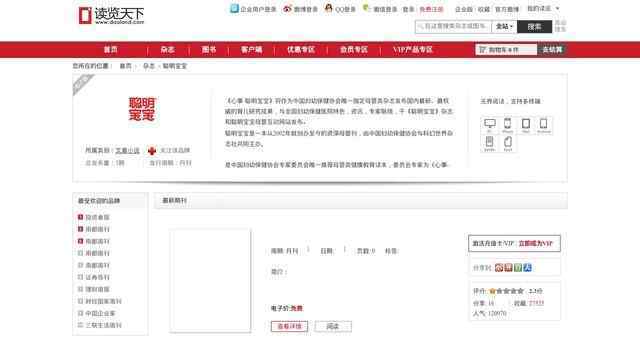Click the star rating row
640x360 pixels.
(507, 291)
